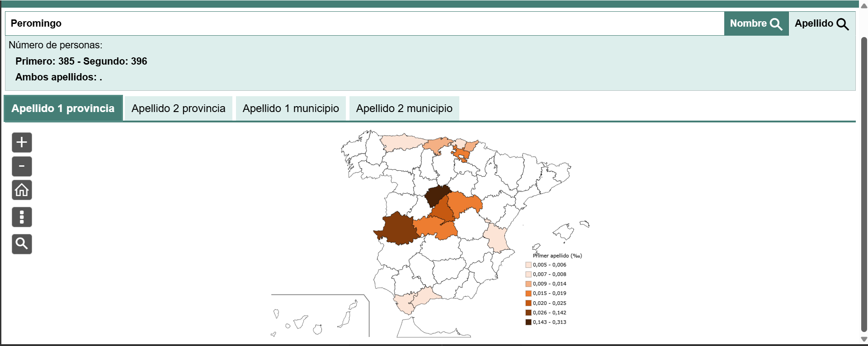Click the large brown western province

[398, 228]
